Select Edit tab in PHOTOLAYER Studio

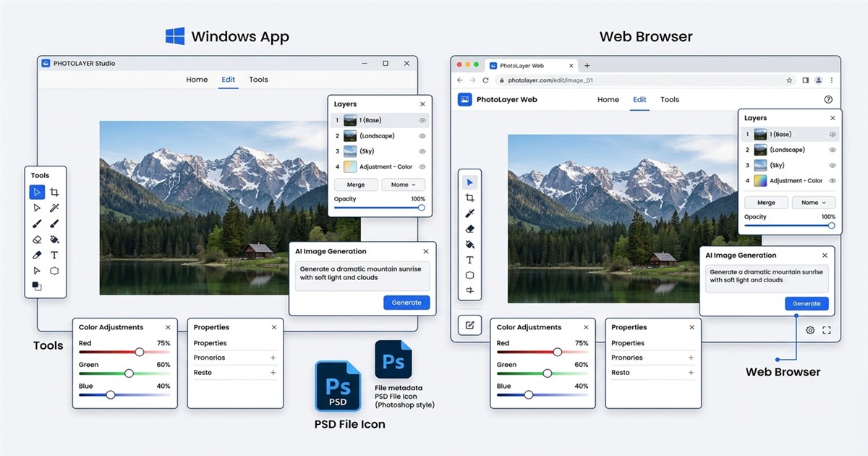tap(229, 80)
